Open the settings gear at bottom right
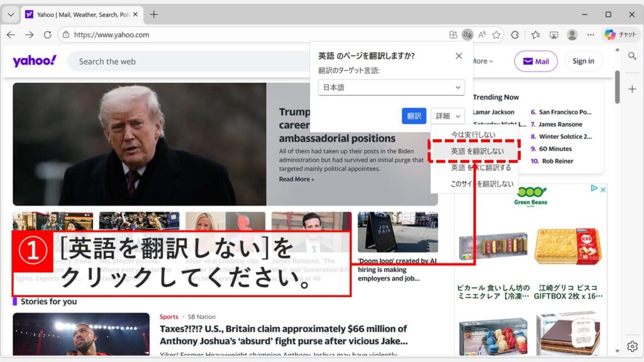The image size is (644, 362). point(633,345)
